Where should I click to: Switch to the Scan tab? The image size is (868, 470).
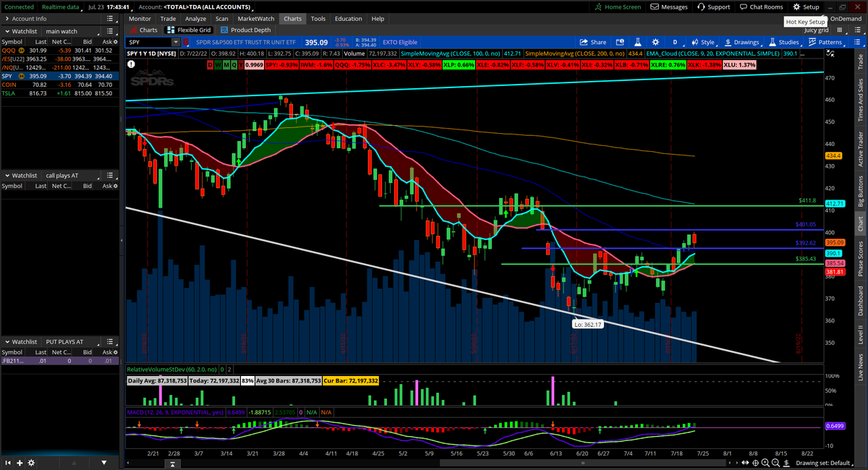pyautogui.click(x=222, y=18)
